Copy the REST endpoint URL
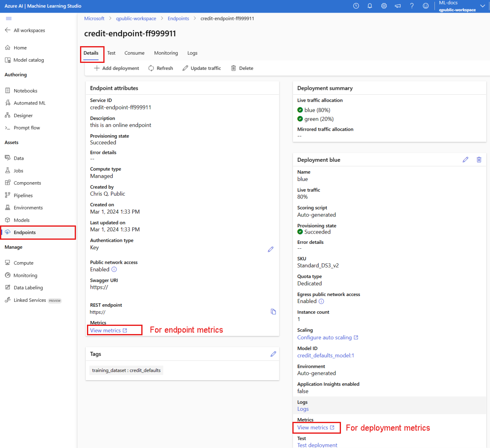This screenshot has width=490, height=448. click(273, 312)
